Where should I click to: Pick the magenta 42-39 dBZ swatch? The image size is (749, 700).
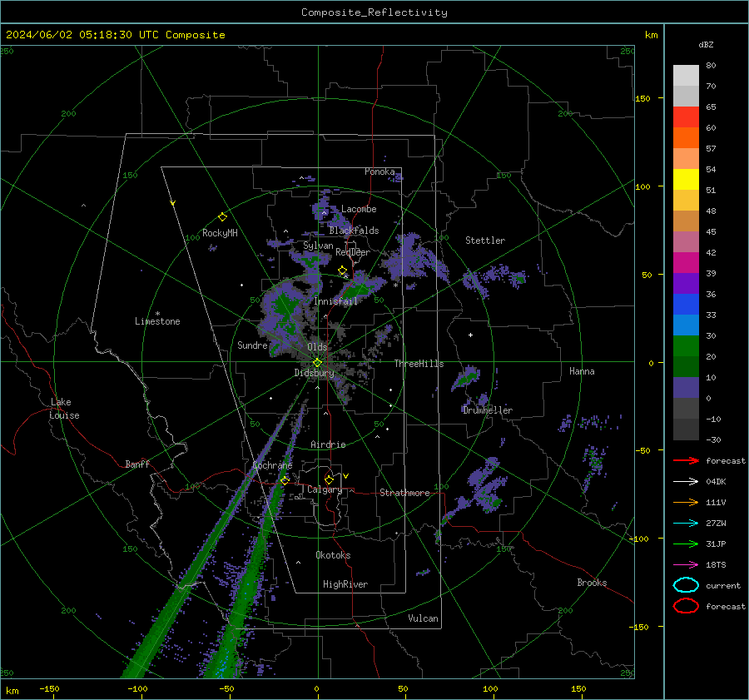tap(686, 262)
